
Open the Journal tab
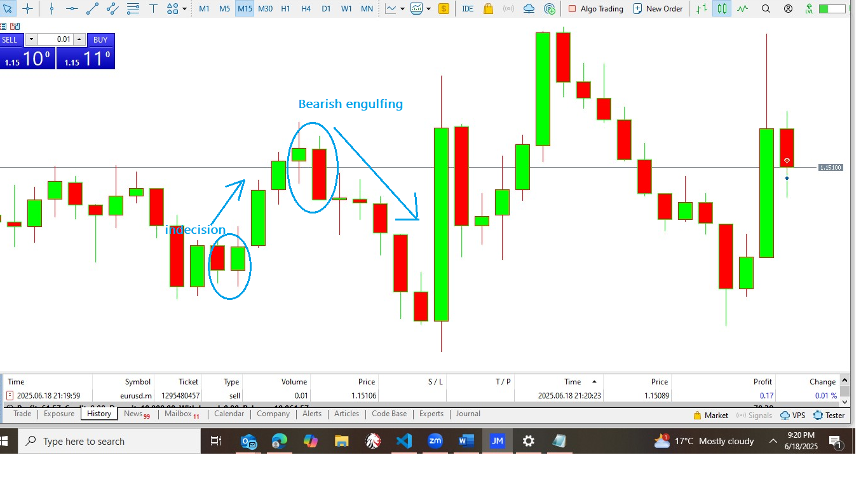[x=468, y=414]
